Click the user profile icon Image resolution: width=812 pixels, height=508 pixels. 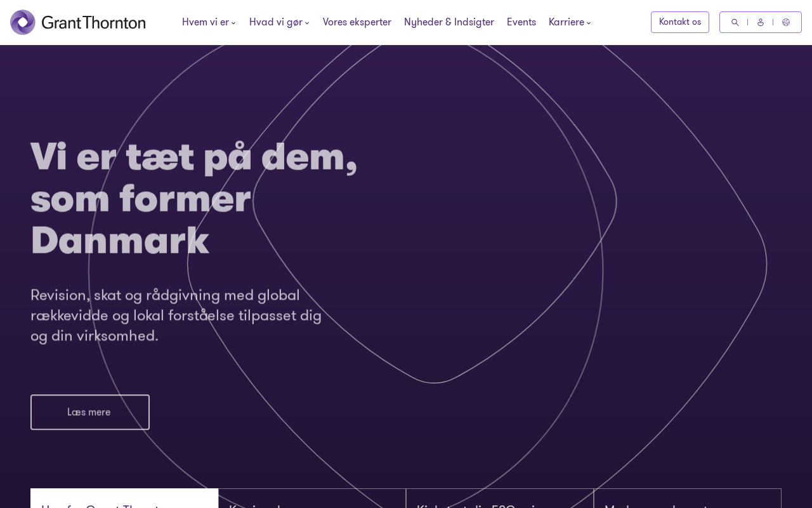761,22
